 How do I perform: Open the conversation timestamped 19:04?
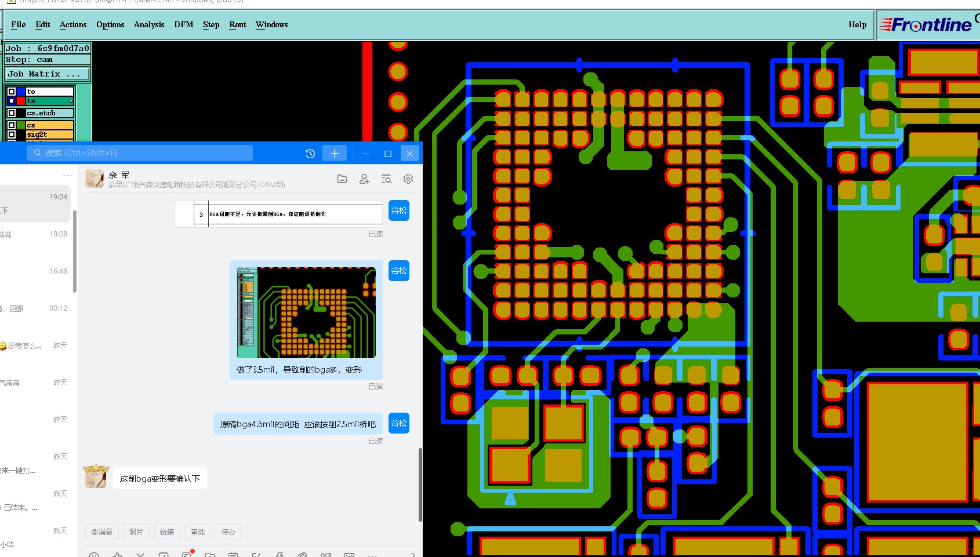click(x=35, y=204)
